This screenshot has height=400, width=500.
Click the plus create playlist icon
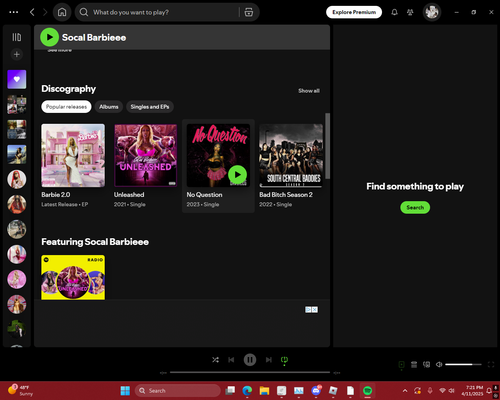[17, 54]
